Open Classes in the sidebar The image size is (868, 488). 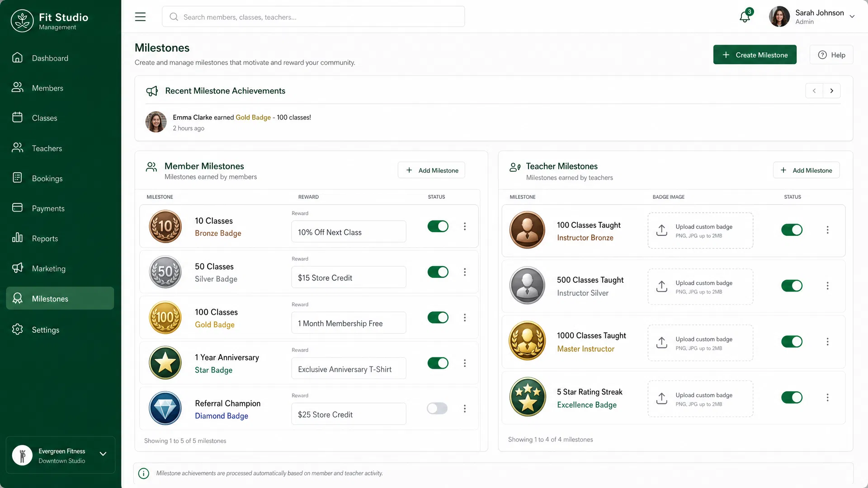pyautogui.click(x=60, y=118)
